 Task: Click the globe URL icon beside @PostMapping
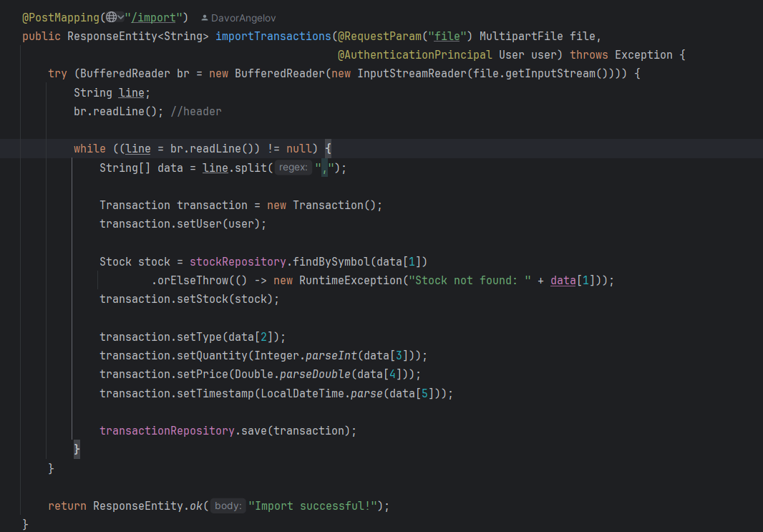click(110, 17)
